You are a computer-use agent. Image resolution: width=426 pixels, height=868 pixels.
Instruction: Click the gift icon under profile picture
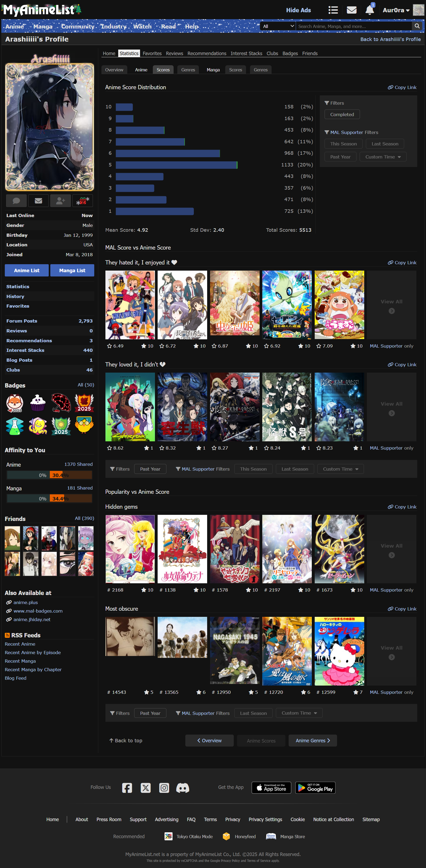point(83,201)
